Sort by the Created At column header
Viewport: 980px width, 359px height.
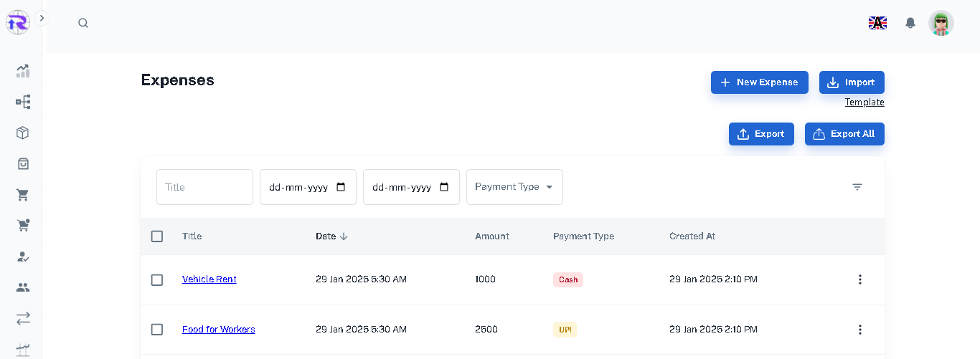(x=692, y=236)
